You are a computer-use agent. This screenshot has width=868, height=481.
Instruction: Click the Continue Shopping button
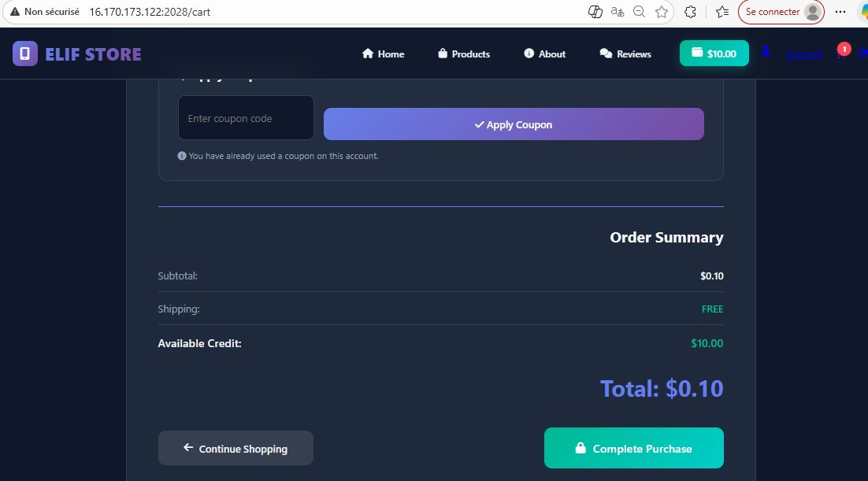[x=236, y=448]
